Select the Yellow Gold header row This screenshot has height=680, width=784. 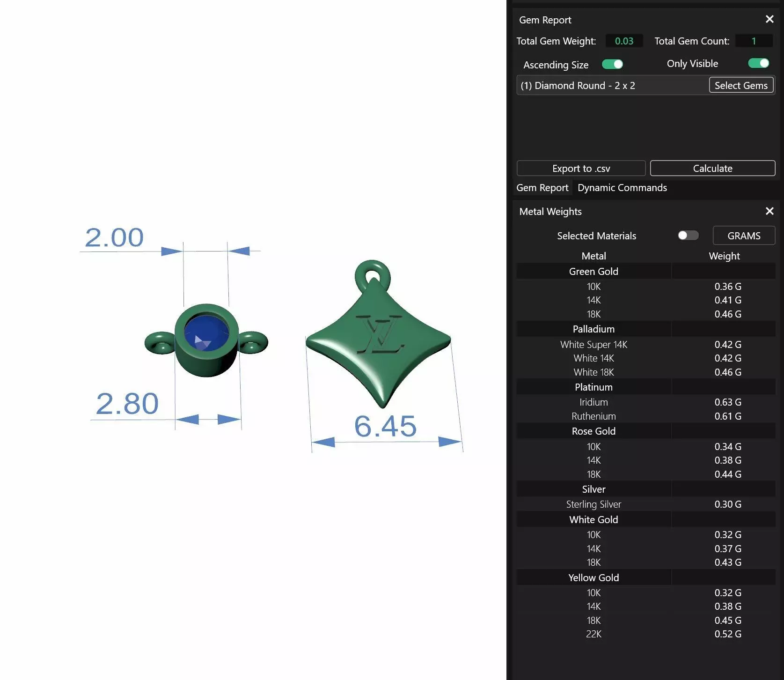646,577
